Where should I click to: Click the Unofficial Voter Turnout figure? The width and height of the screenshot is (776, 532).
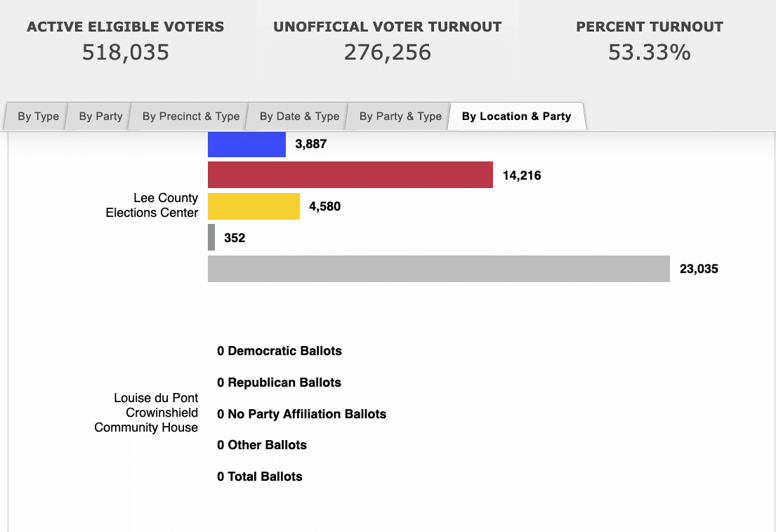(388, 53)
